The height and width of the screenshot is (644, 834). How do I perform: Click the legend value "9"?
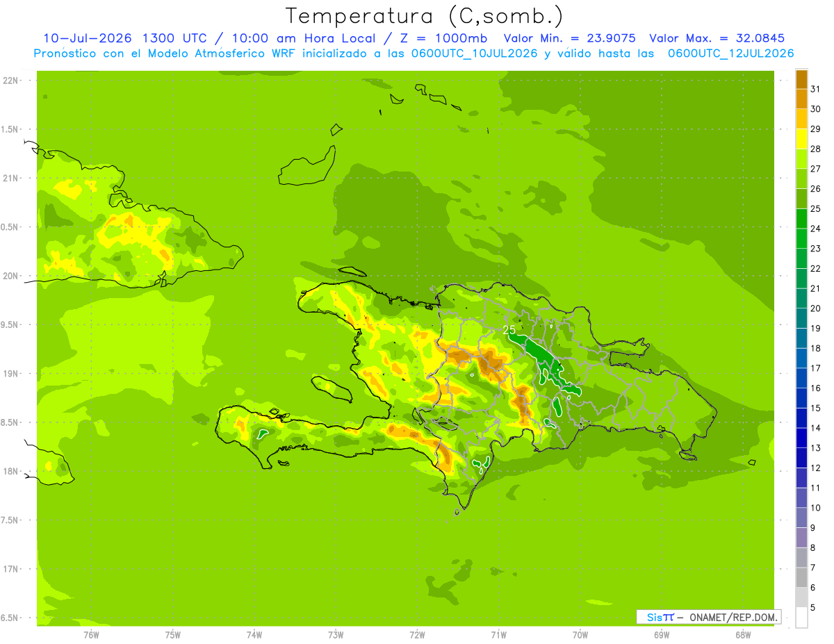[813, 528]
